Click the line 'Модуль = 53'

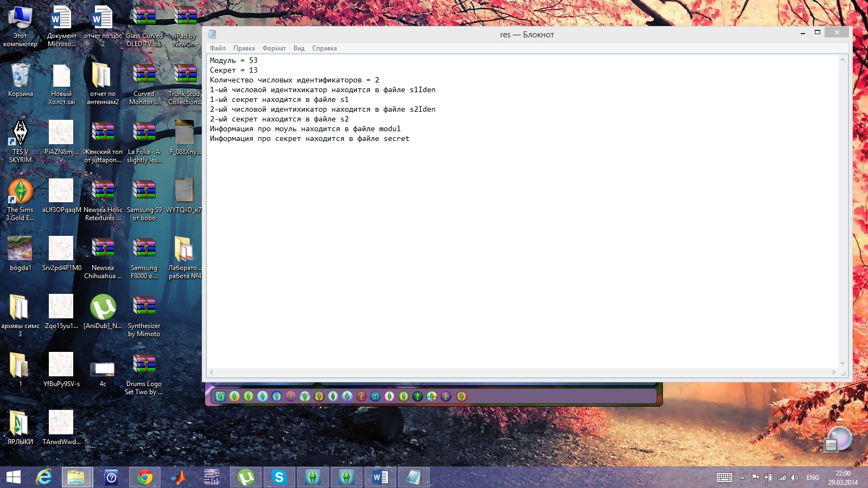[x=234, y=60]
